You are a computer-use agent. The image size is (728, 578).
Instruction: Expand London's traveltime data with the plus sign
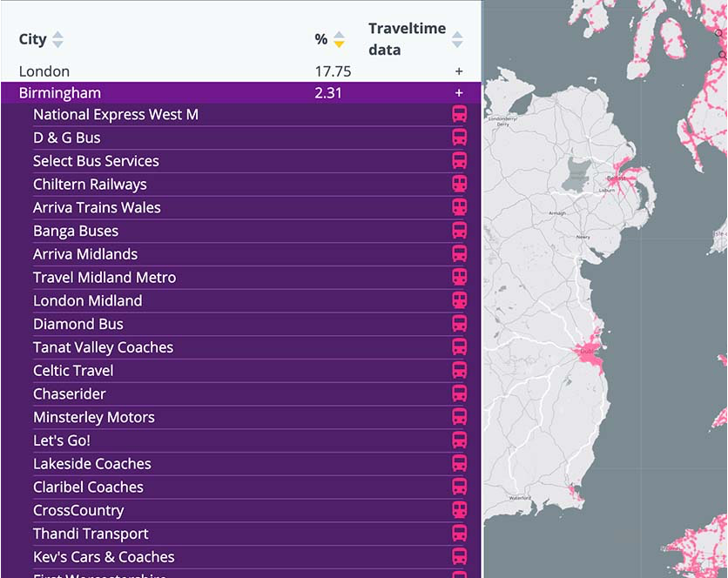pos(459,71)
